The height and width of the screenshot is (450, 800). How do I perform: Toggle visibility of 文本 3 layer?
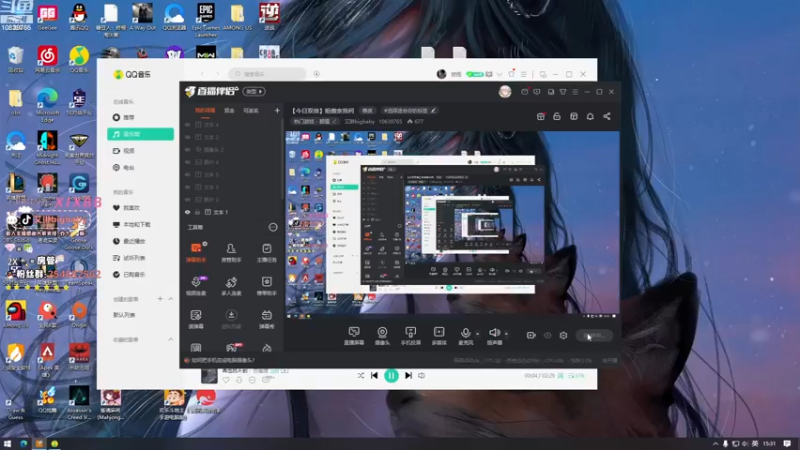click(188, 187)
